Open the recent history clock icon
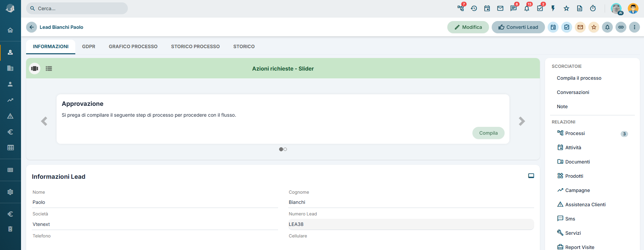The height and width of the screenshot is (250, 644). 474,8
